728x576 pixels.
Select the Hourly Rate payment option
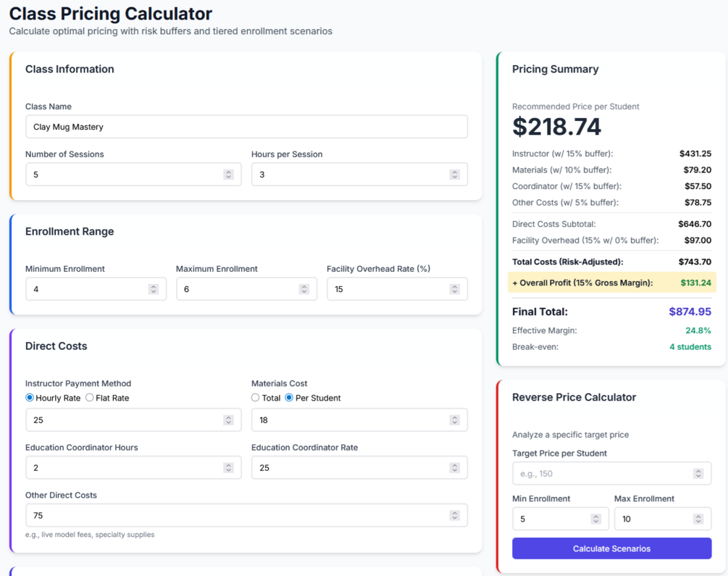[x=30, y=398]
